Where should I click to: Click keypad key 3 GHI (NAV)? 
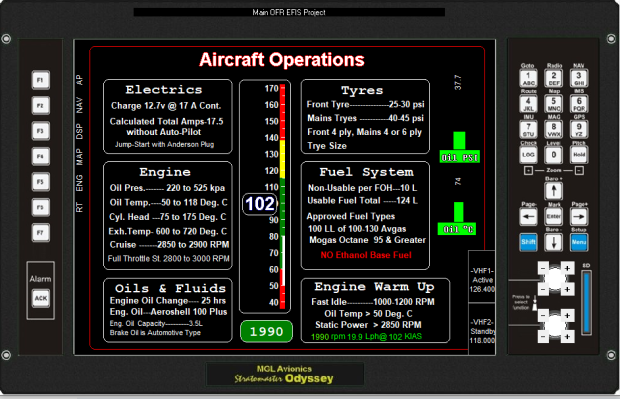(579, 78)
